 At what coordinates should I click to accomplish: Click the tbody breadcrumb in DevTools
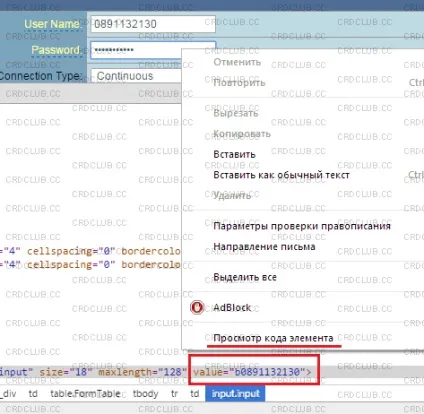(x=145, y=394)
